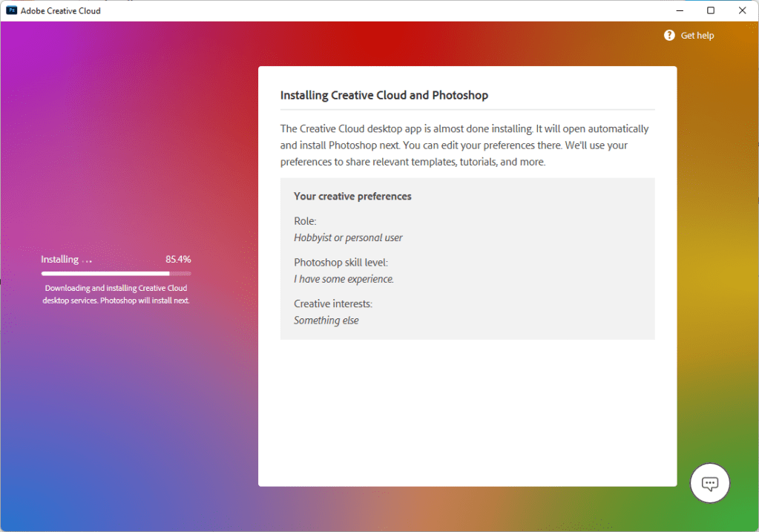Close the Adobe Creative Cloud installer
Image resolution: width=759 pixels, height=532 pixels.
coord(742,10)
